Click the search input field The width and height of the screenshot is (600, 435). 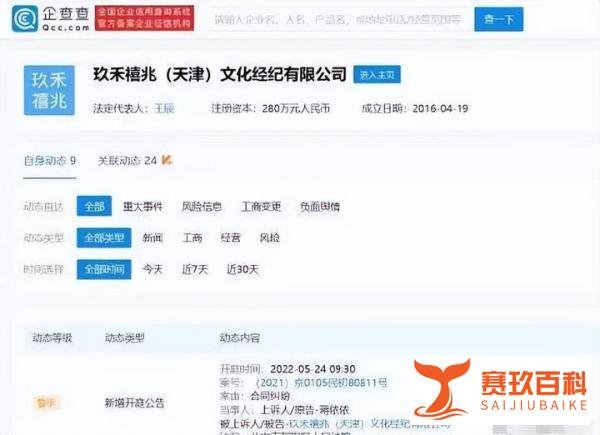(x=340, y=19)
